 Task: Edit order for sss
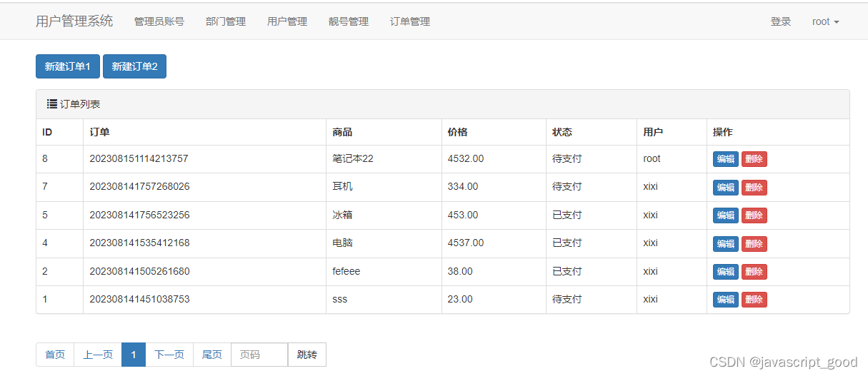(x=726, y=300)
